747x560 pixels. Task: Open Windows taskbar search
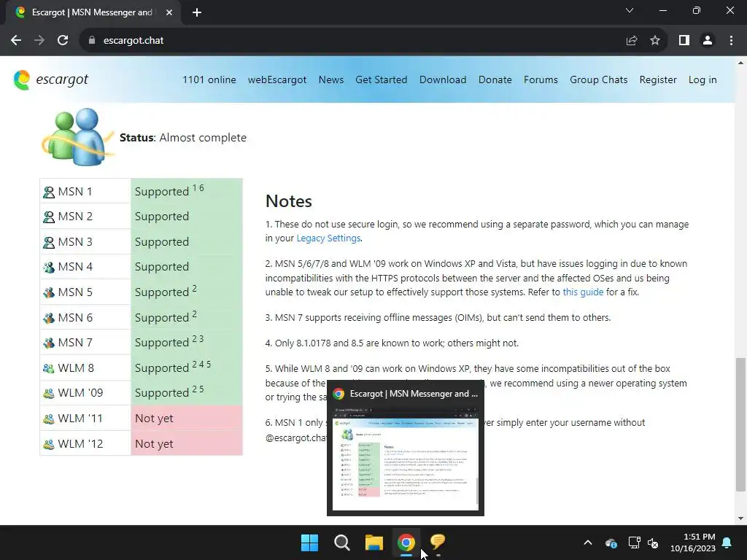(341, 542)
